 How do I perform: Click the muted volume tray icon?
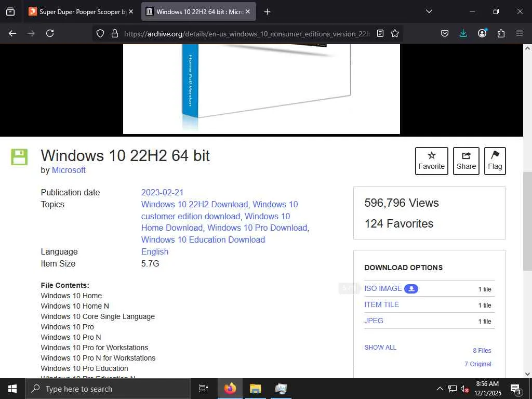pyautogui.click(x=464, y=389)
